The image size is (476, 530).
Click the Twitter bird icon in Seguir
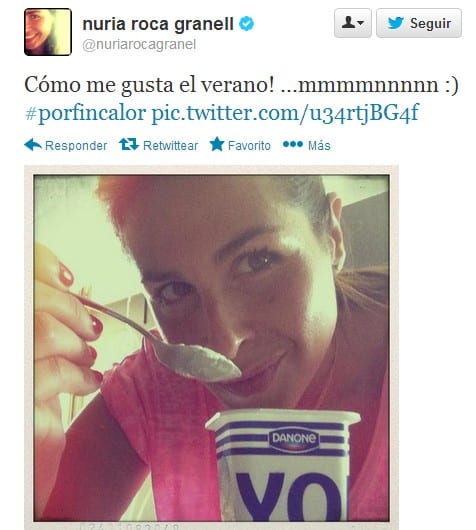[396, 23]
